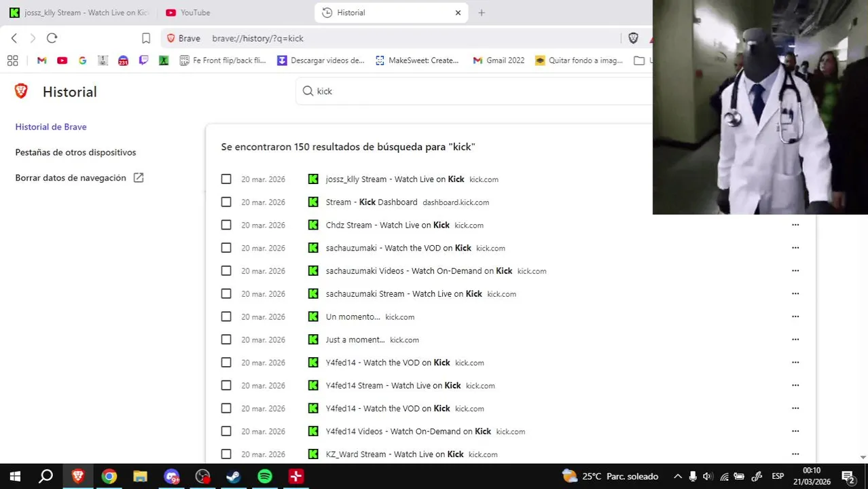The image size is (868, 489).
Task: Click the search magnifier icon in history
Action: tap(308, 91)
